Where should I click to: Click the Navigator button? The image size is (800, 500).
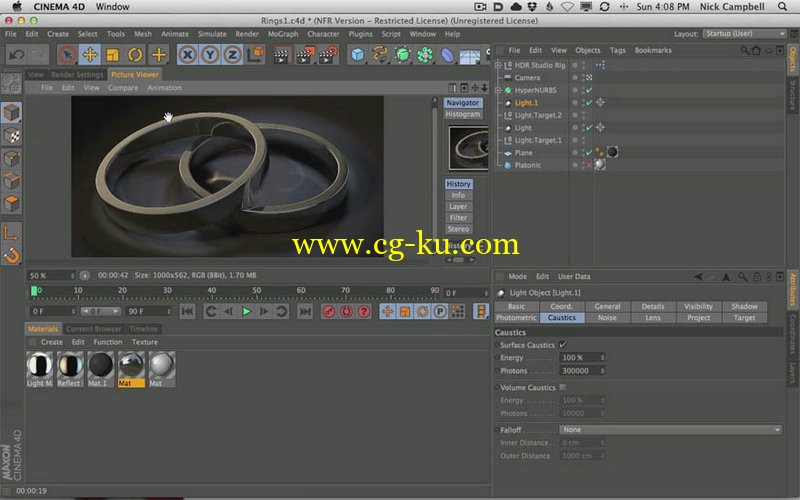(x=462, y=103)
